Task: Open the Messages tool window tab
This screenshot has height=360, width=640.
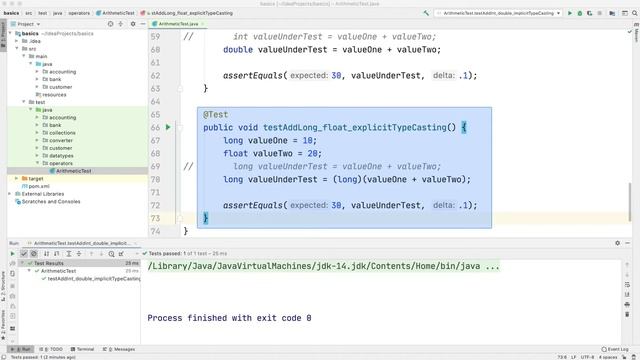Action: (119, 349)
